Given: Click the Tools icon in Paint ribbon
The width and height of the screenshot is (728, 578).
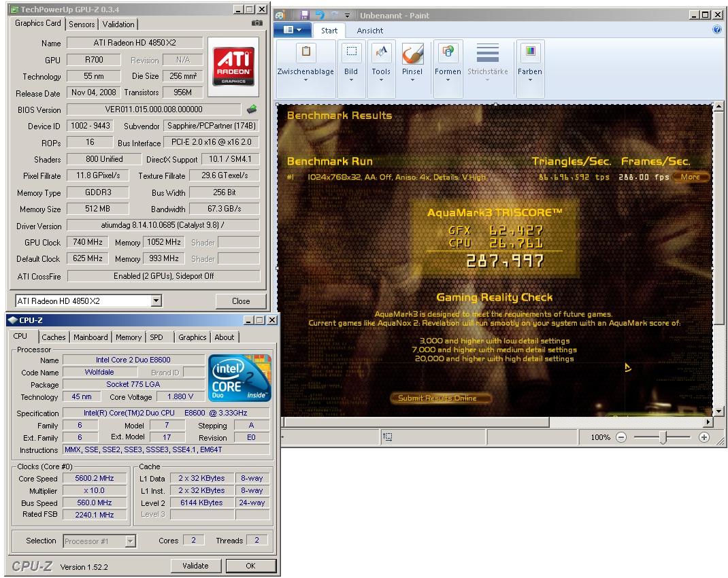Looking at the screenshot, I should pos(381,52).
